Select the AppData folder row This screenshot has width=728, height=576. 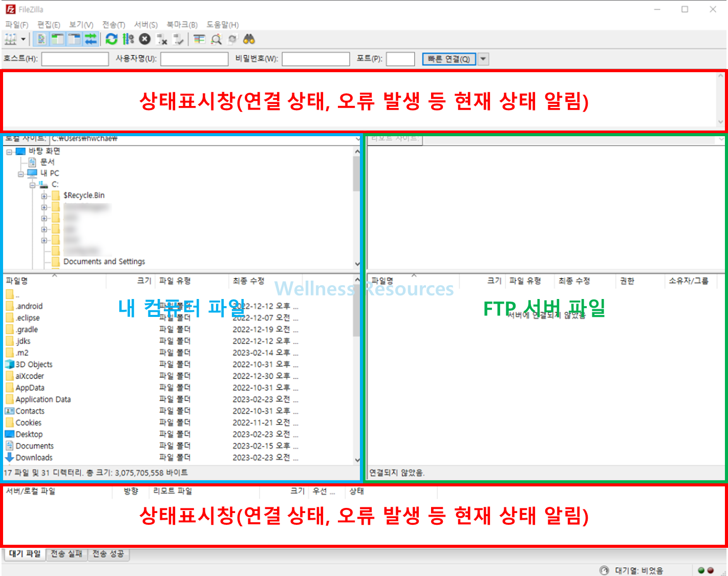pyautogui.click(x=178, y=388)
